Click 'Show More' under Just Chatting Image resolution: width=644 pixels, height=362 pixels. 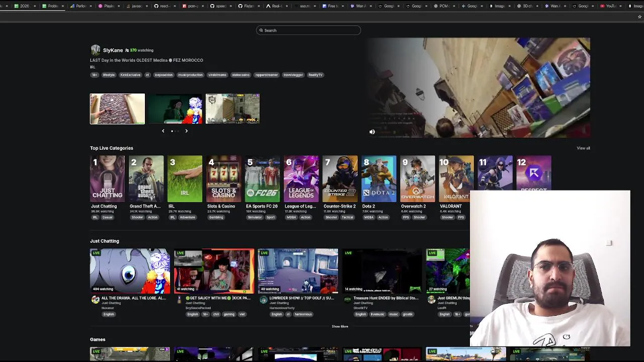tap(340, 326)
